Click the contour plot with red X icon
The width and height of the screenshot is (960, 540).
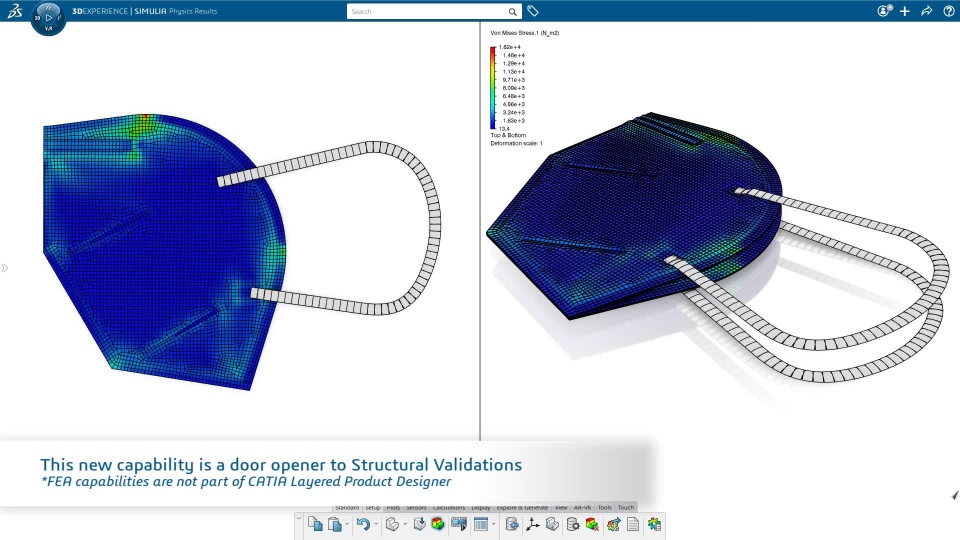point(592,525)
